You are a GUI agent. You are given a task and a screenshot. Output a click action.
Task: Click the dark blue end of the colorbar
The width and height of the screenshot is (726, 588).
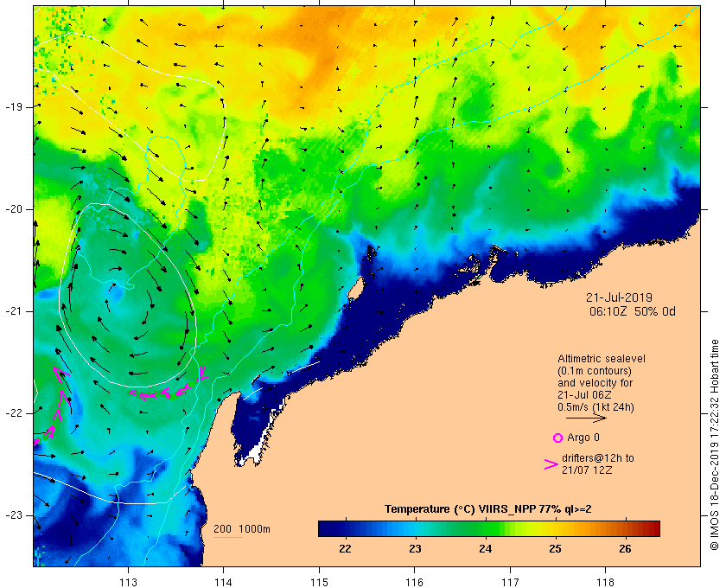pyautogui.click(x=324, y=528)
